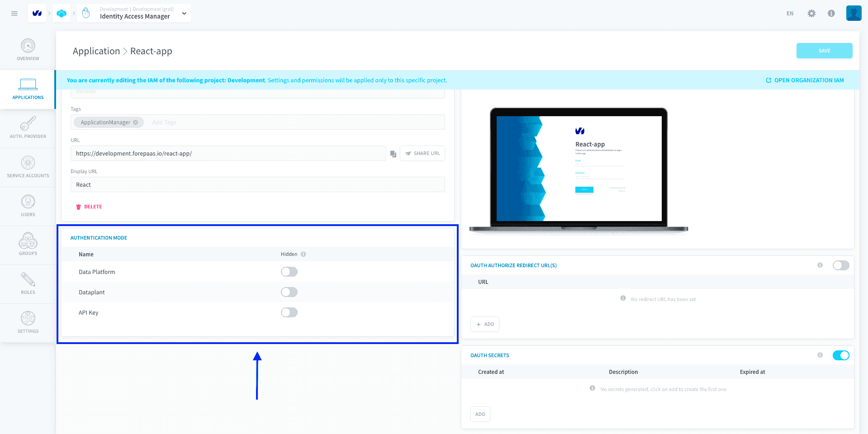This screenshot has height=434, width=868.
Task: Click 'Created at' column header
Action: (x=491, y=372)
